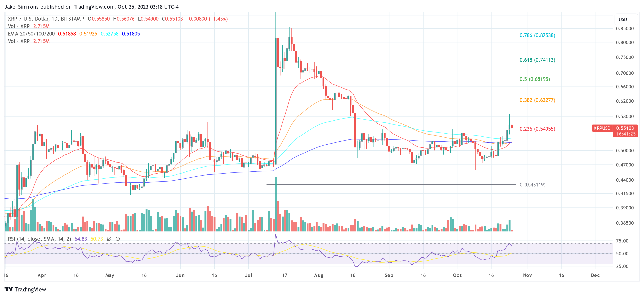Screen dimensions: 644x297
Task: Select the 0.618 (0.74113) Fibonacci label
Action: pyautogui.click(x=537, y=60)
